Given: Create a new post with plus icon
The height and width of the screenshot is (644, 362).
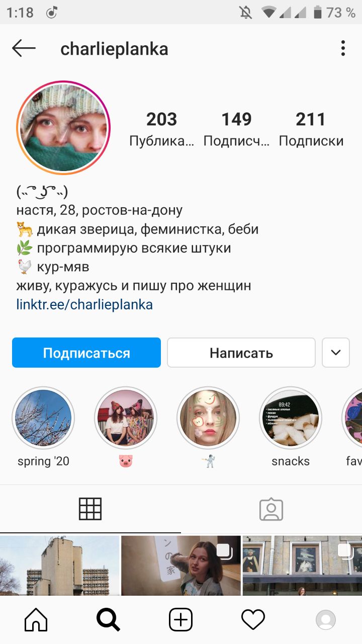Looking at the screenshot, I should click(180, 620).
